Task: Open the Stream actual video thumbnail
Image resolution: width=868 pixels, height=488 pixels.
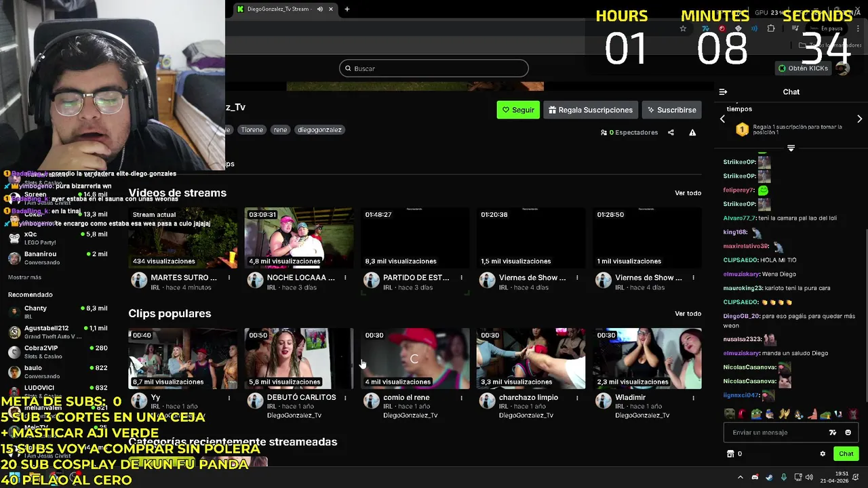Action: (183, 238)
